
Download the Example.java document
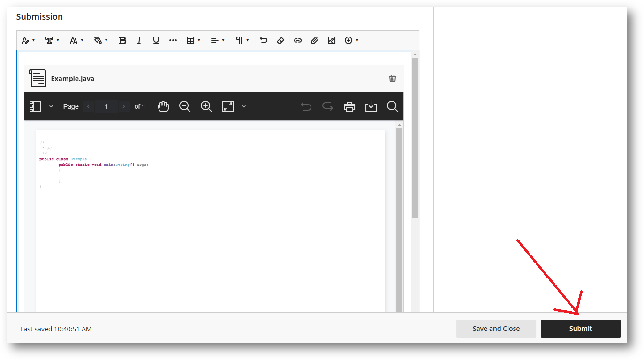[371, 106]
